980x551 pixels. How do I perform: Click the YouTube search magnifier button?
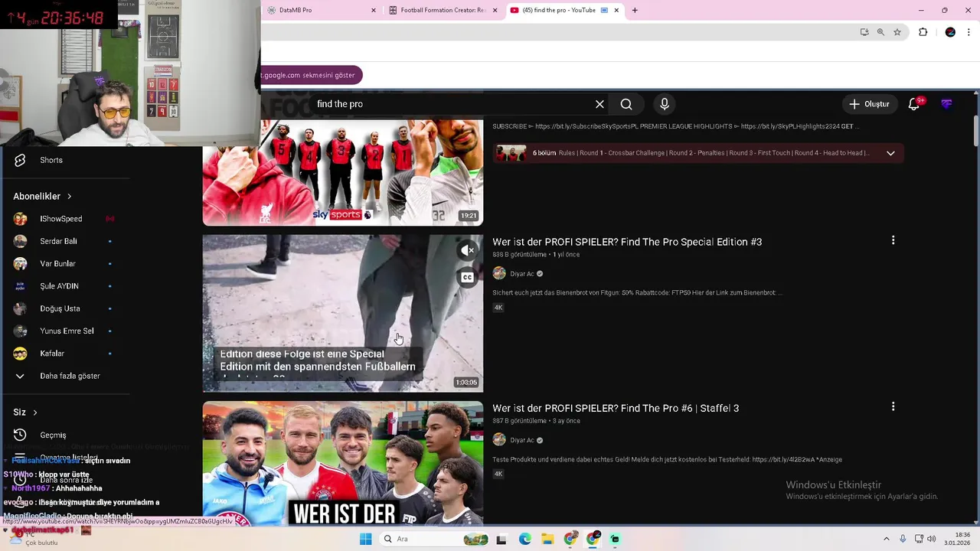point(626,104)
